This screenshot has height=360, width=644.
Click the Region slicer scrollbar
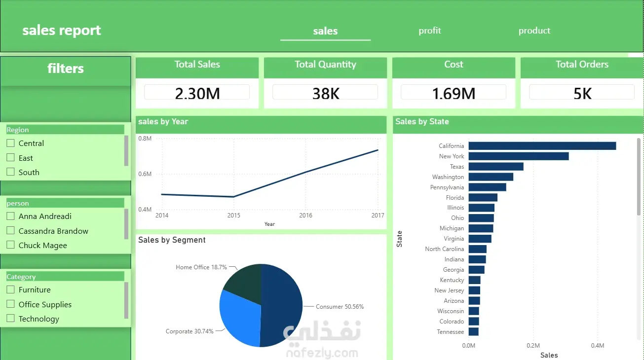point(126,150)
